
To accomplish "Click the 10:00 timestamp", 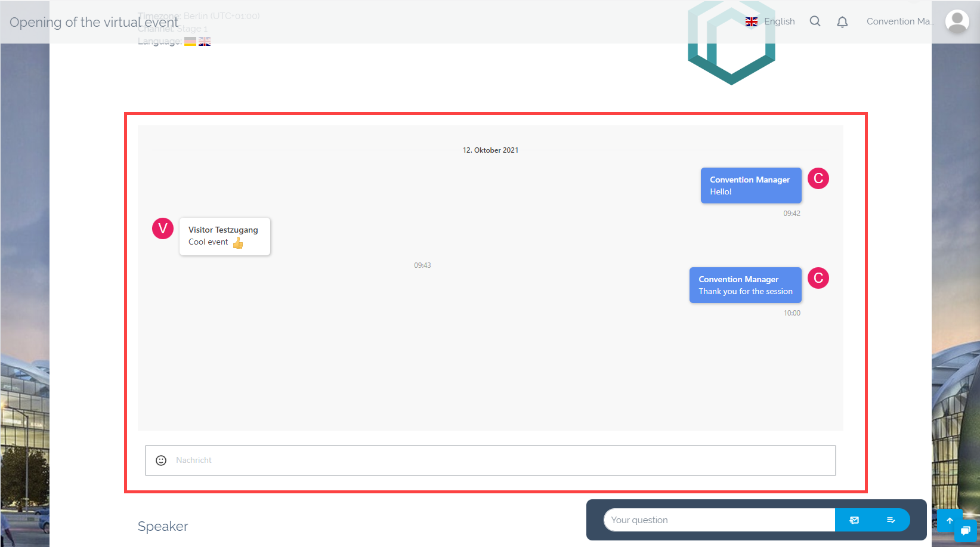I will point(792,313).
